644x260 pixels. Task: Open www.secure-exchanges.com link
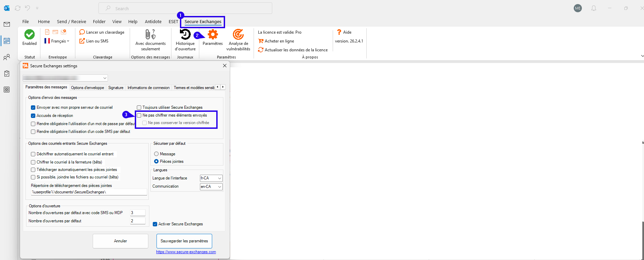click(186, 252)
